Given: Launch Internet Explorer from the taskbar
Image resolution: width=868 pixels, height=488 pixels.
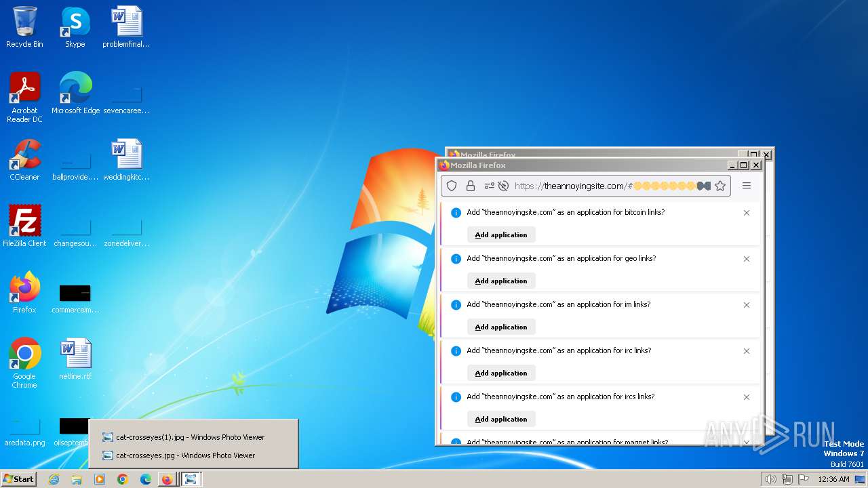Looking at the screenshot, I should (54, 479).
